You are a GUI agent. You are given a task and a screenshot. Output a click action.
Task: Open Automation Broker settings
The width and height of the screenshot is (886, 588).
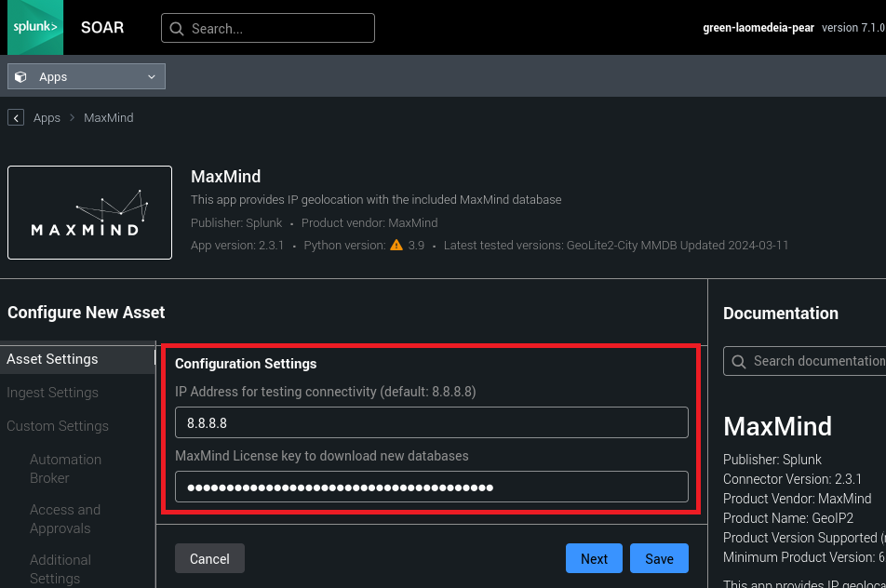[65, 468]
